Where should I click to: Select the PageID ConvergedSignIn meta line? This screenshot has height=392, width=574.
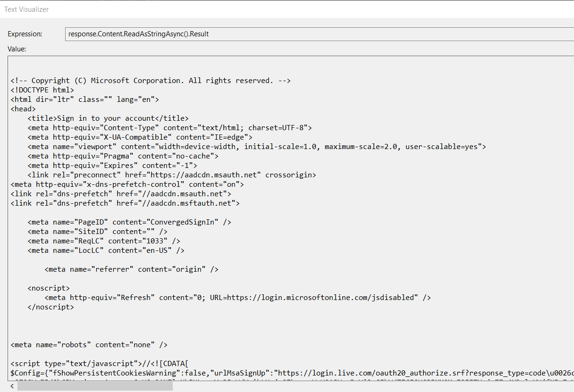(129, 222)
